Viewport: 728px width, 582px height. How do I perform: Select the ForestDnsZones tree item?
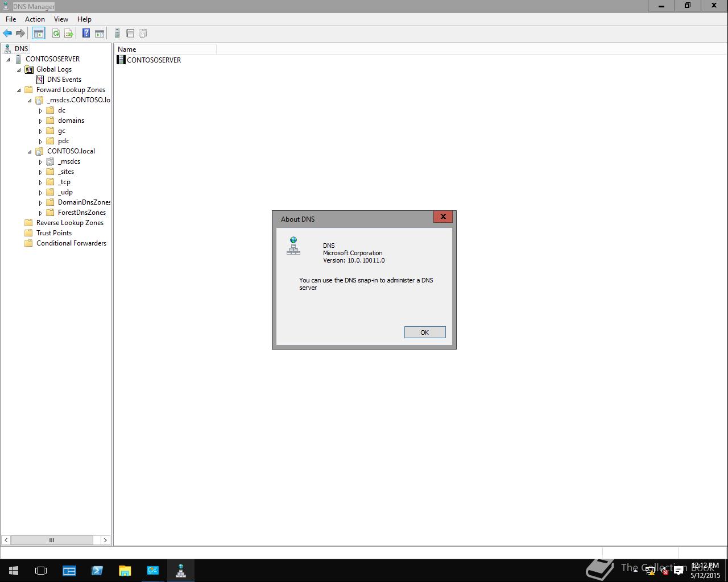click(x=81, y=213)
